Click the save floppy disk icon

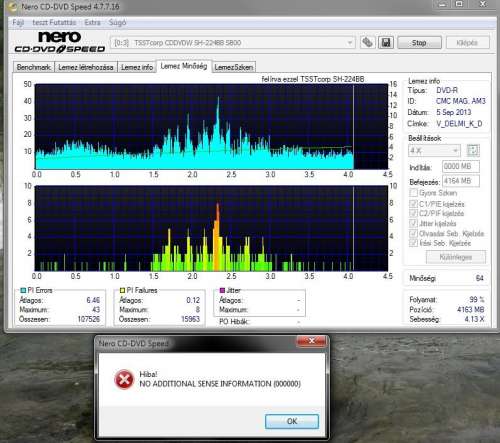point(386,42)
